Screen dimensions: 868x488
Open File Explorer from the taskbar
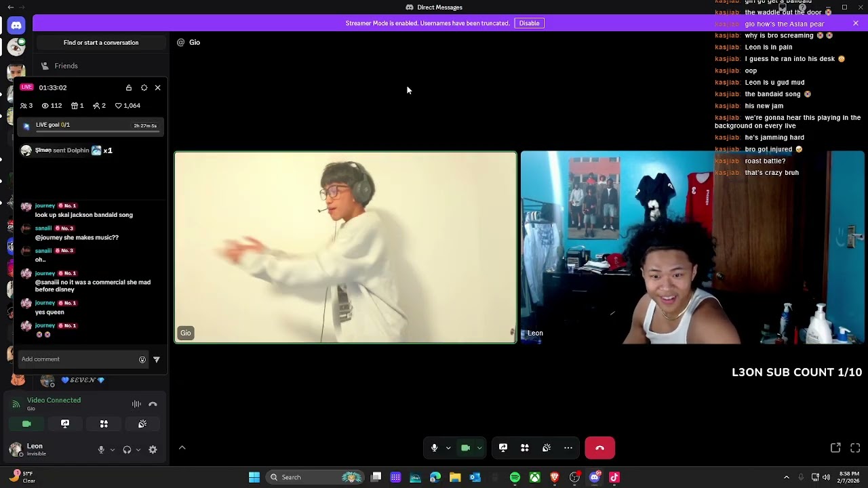tap(455, 477)
